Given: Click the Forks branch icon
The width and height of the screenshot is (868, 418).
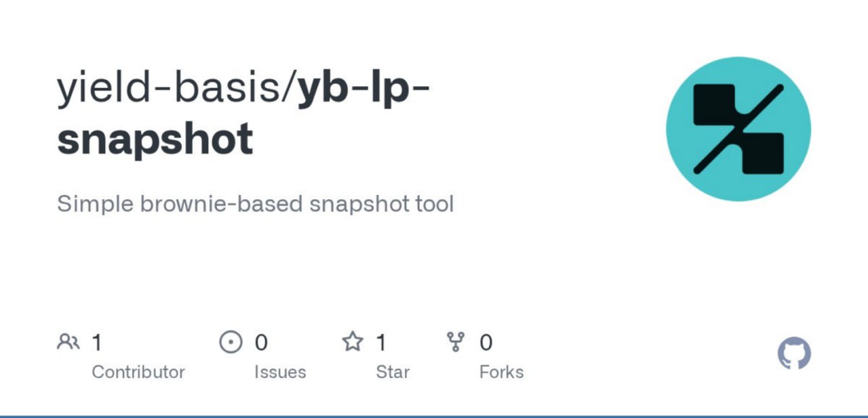Looking at the screenshot, I should click(x=455, y=342).
